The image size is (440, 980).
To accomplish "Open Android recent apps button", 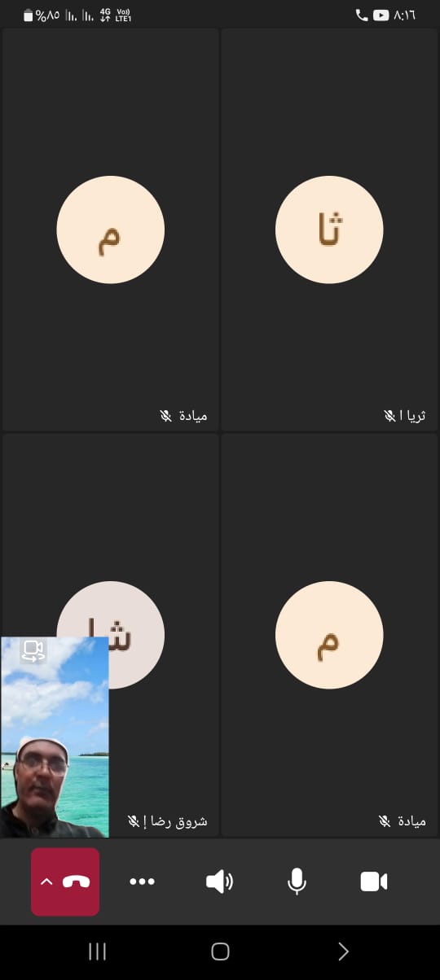I will tap(97, 952).
